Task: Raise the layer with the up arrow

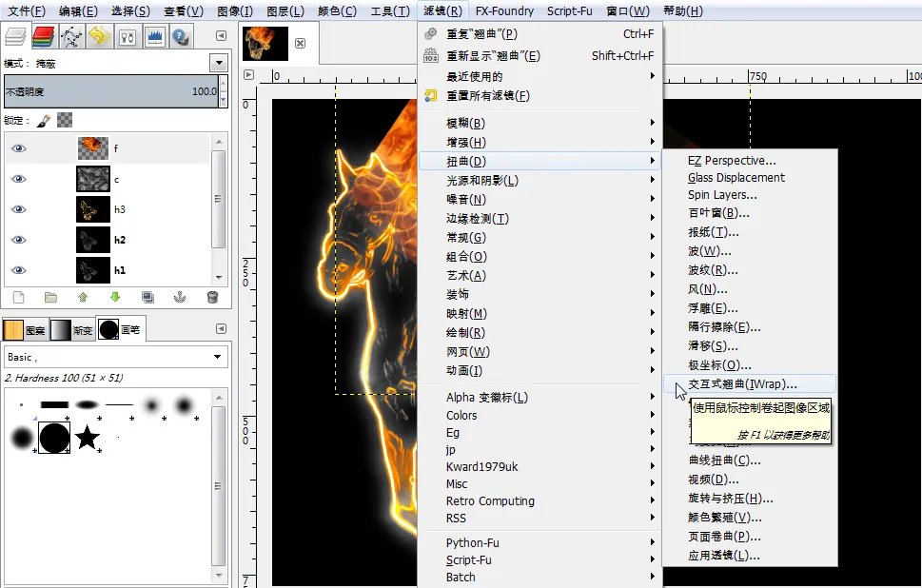Action: tap(83, 297)
